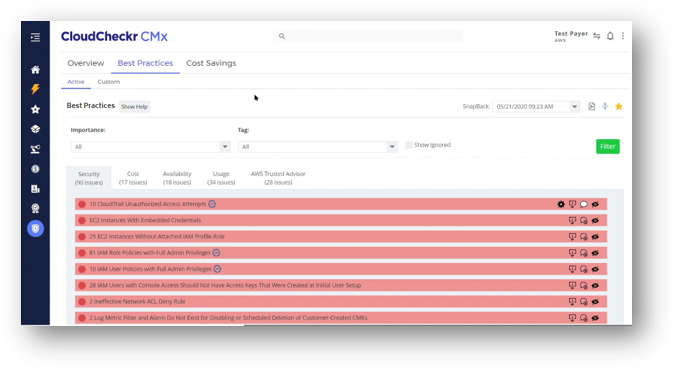The height and width of the screenshot is (368, 674).
Task: Click the gold star favorite icon
Action: (619, 106)
